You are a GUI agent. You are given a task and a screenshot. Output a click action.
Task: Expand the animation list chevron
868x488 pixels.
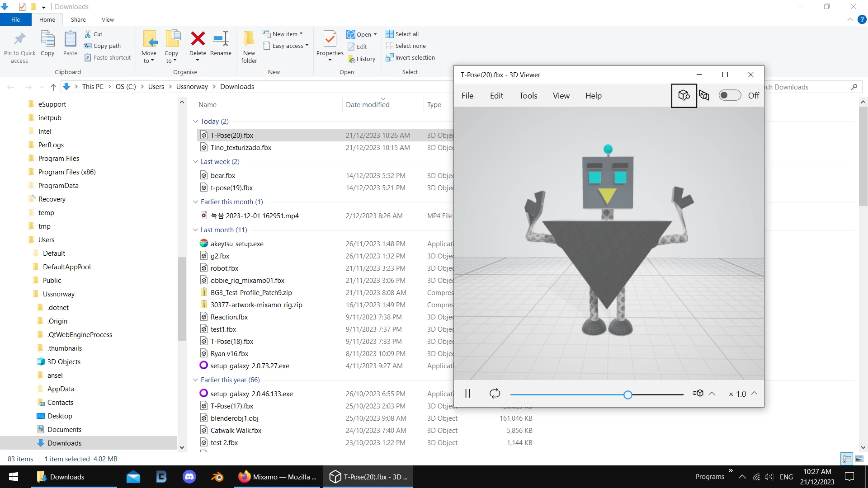click(x=712, y=394)
